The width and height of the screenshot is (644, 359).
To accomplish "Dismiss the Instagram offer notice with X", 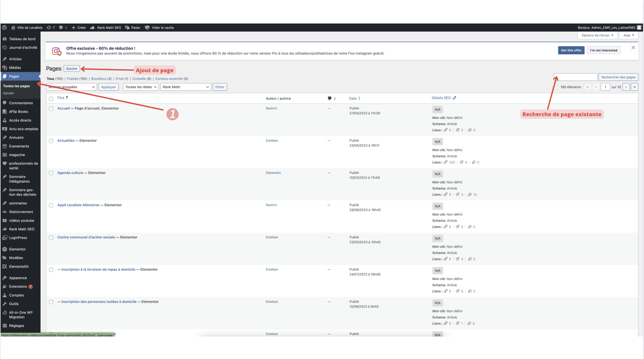I will [633, 47].
